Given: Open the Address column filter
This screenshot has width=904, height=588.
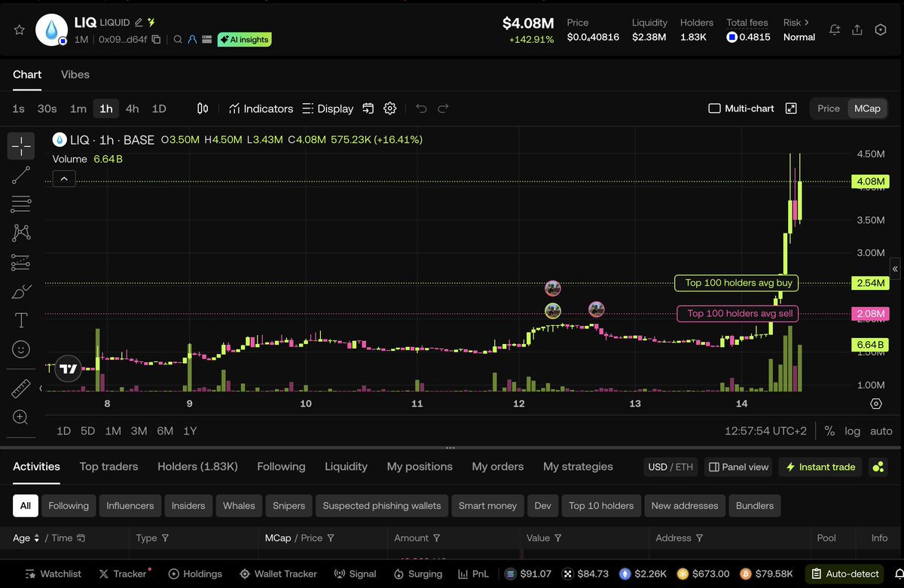Looking at the screenshot, I should pos(699,538).
